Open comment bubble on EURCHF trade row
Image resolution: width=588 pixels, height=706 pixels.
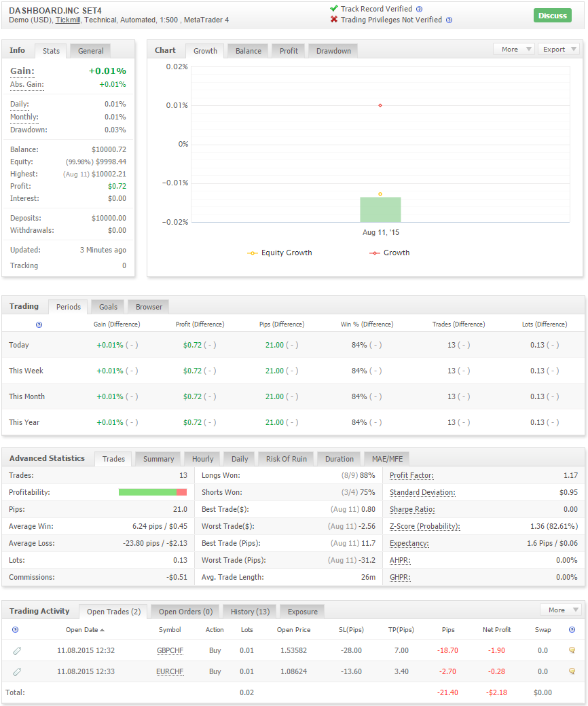point(572,671)
